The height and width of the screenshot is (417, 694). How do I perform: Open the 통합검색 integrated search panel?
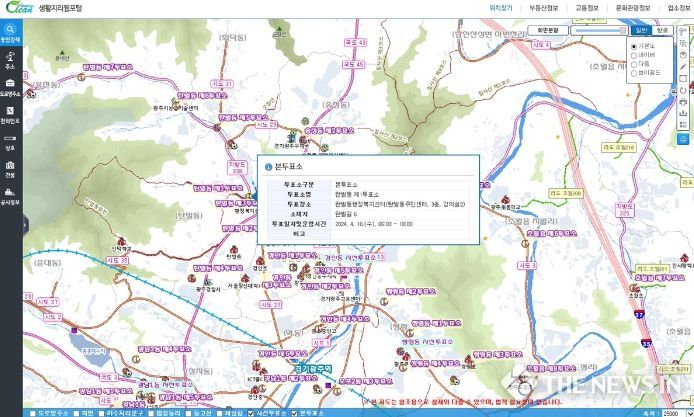(11, 33)
